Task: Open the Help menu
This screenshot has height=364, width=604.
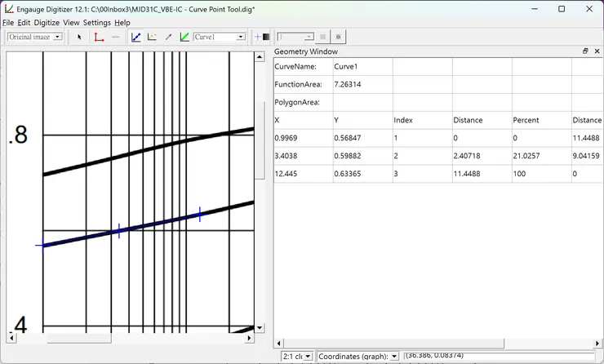Action: point(122,23)
